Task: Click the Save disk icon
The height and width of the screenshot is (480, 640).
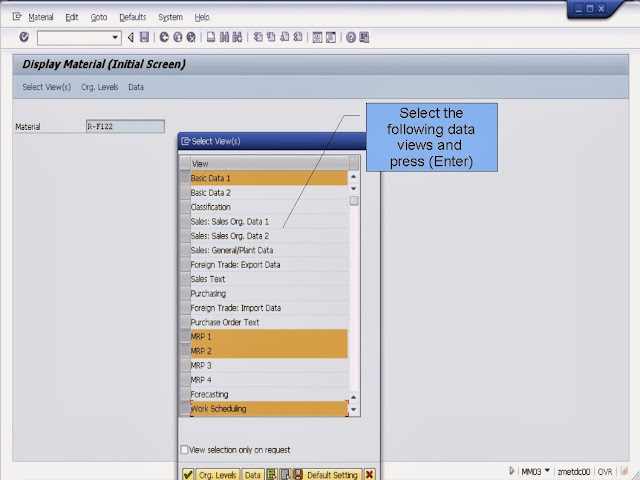Action: tap(144, 37)
